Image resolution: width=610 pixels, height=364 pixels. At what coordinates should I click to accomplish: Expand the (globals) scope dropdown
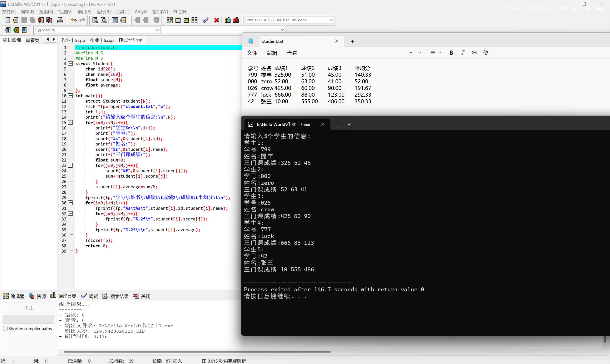(x=157, y=30)
